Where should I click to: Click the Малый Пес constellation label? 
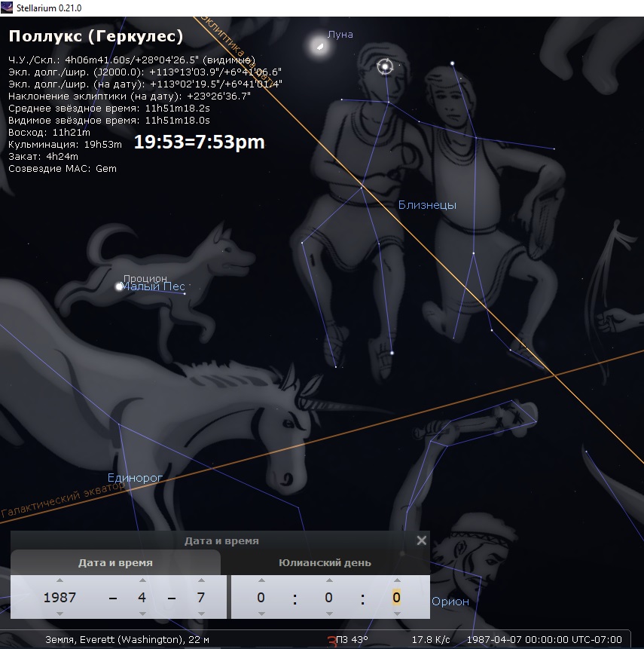coord(154,286)
